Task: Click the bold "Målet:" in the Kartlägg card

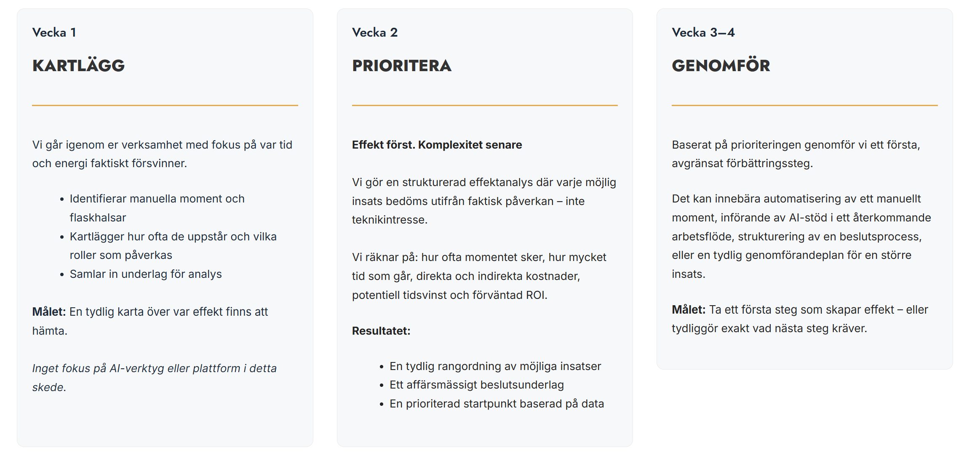Action: point(49,312)
